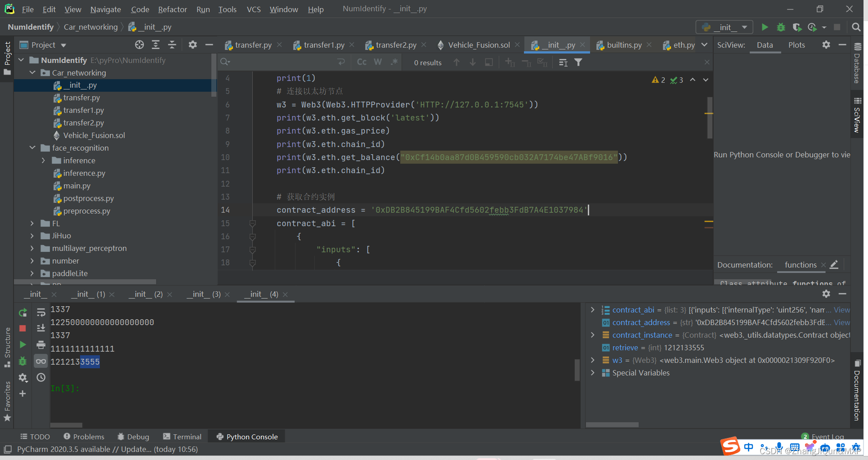The height and width of the screenshot is (460, 868).
Task: Open the Problems tool window
Action: [84, 437]
